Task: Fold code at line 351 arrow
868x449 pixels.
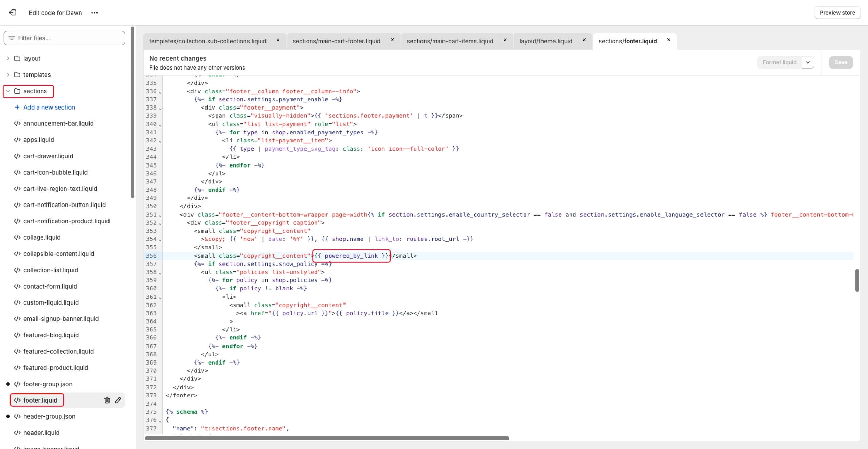Action: pos(160,215)
